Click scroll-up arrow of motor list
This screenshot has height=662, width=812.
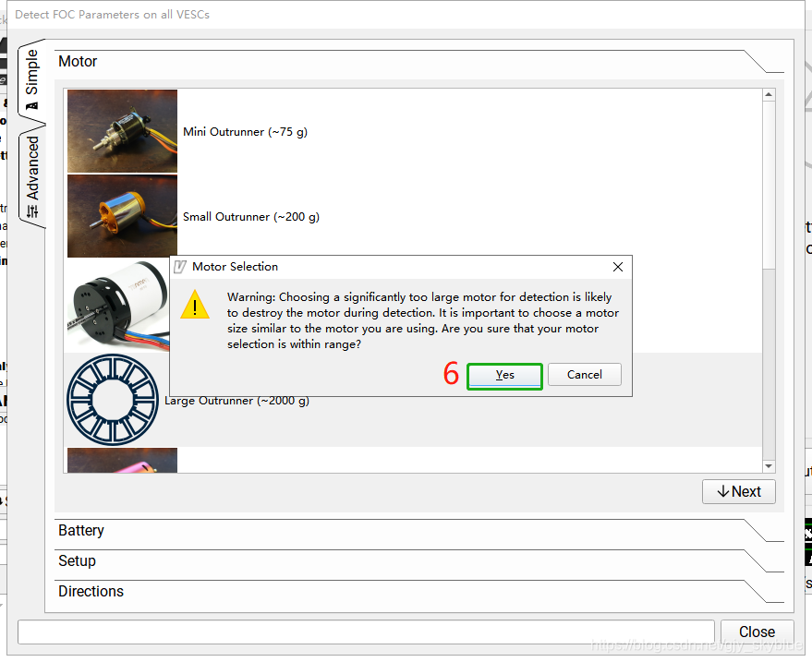click(769, 95)
